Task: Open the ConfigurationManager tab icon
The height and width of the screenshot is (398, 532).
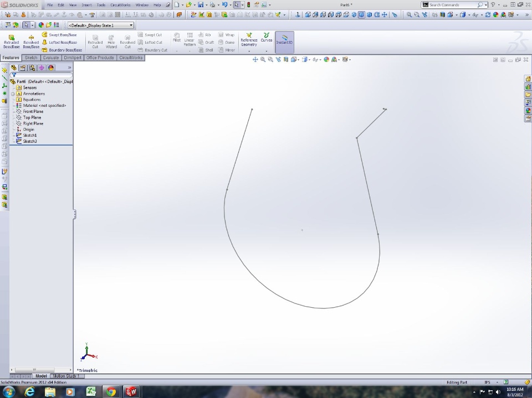Action: 32,68
